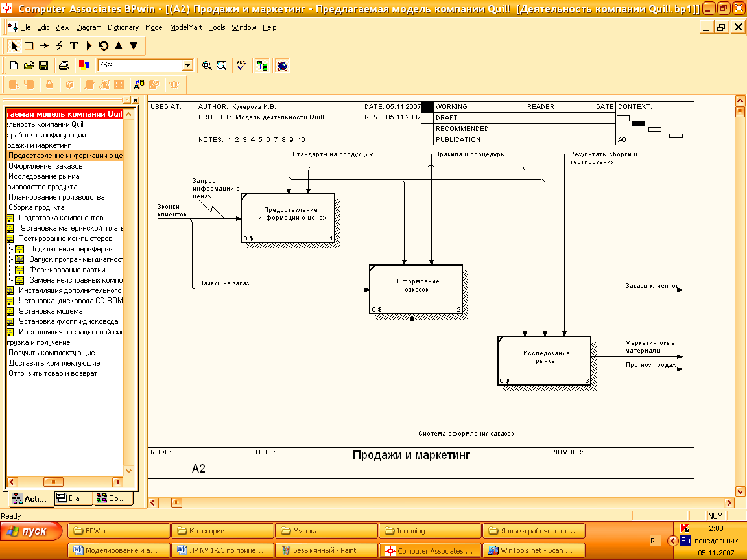Open the ModelMart menu

[186, 27]
